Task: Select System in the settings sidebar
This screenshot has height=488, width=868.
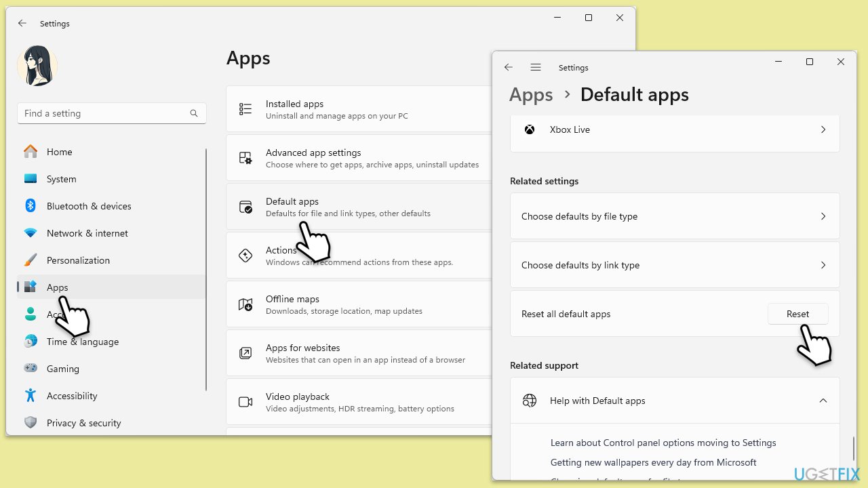Action: pos(61,179)
